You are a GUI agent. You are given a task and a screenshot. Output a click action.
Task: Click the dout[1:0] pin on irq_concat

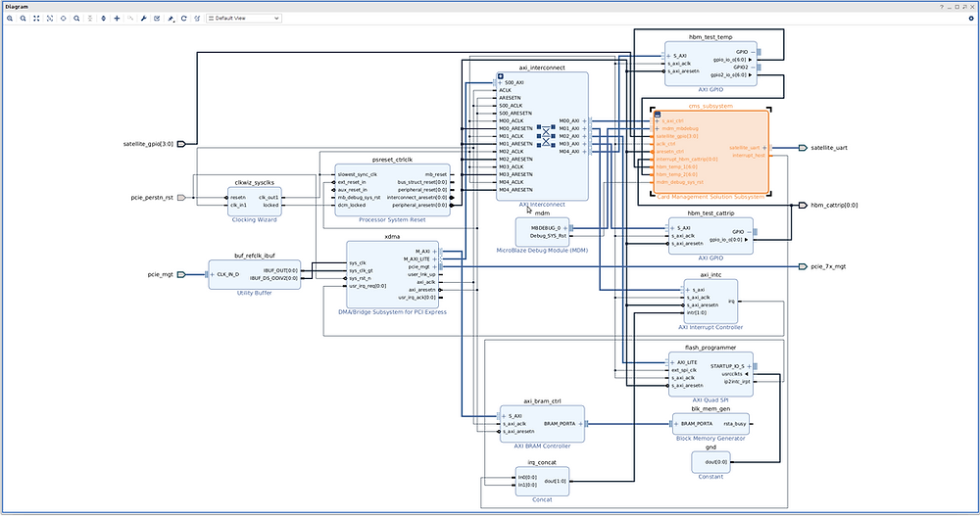point(555,481)
